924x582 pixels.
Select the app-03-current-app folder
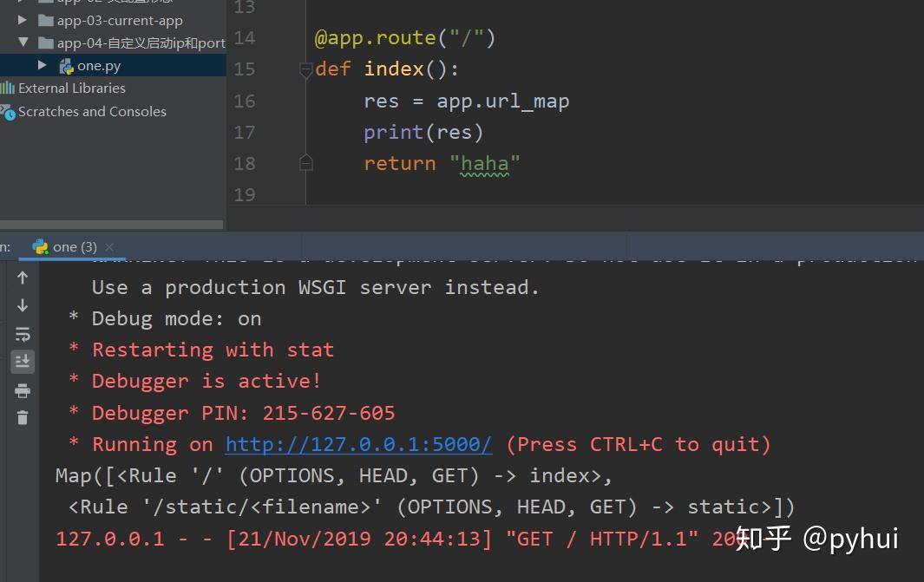[x=120, y=21]
